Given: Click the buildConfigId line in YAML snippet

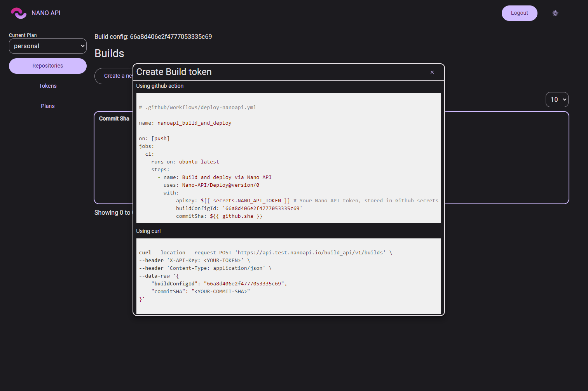Looking at the screenshot, I should tap(239, 209).
